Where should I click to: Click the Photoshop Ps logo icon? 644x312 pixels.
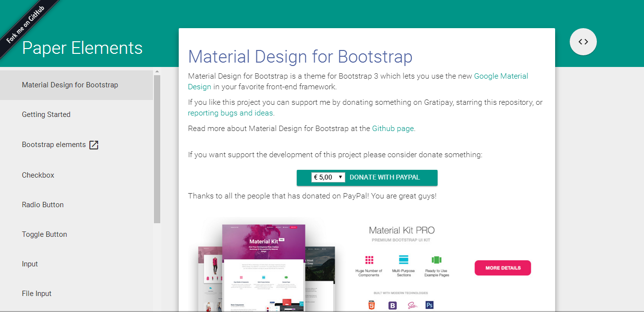pyautogui.click(x=429, y=305)
